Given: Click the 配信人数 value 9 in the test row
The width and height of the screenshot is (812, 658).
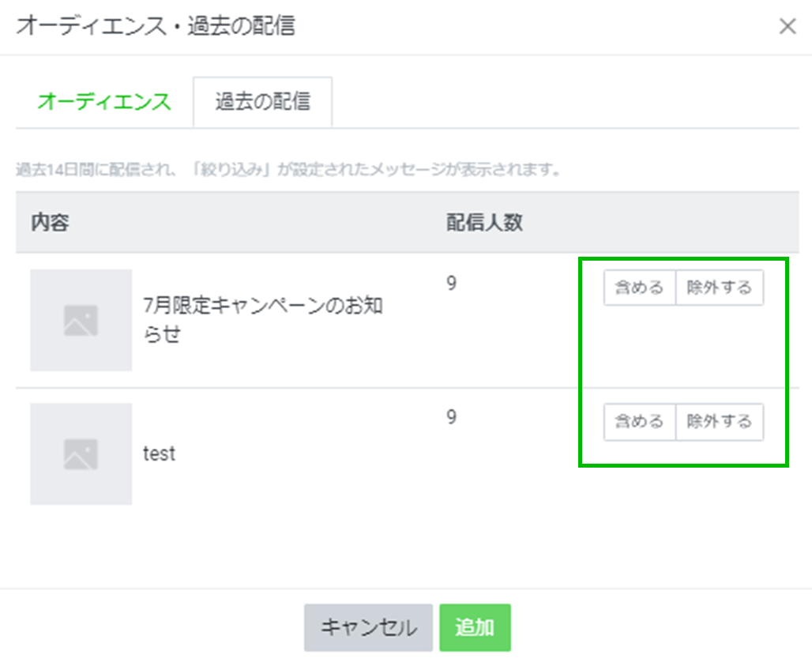Looking at the screenshot, I should pyautogui.click(x=451, y=417).
